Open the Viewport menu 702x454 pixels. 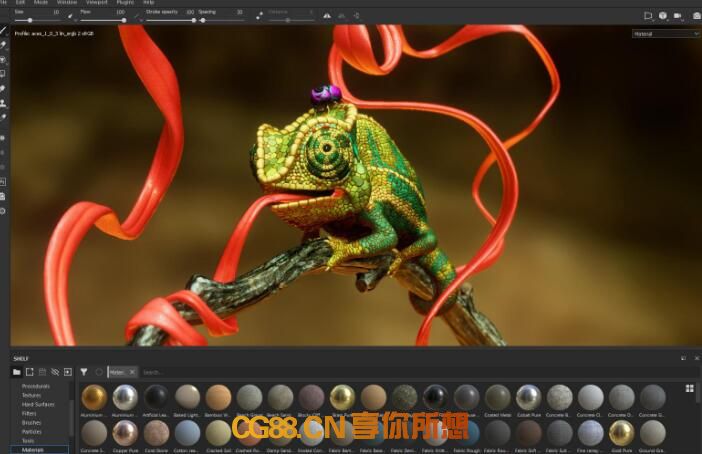96,2
